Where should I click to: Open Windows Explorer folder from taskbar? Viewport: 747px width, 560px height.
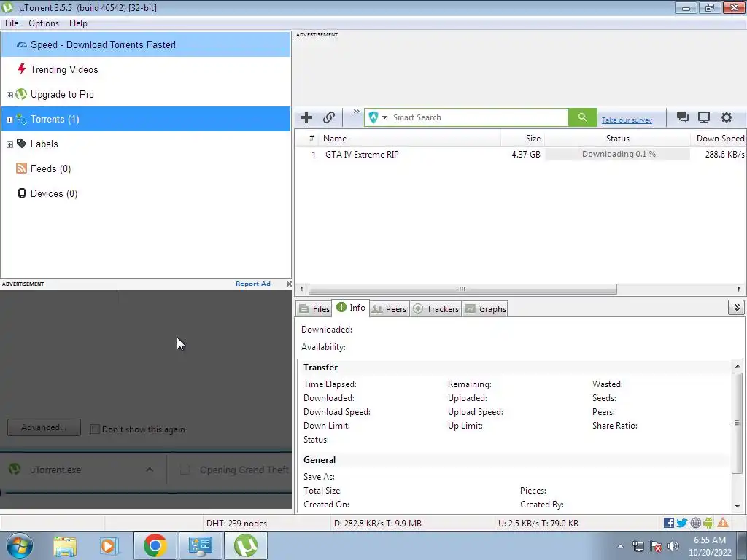65,545
